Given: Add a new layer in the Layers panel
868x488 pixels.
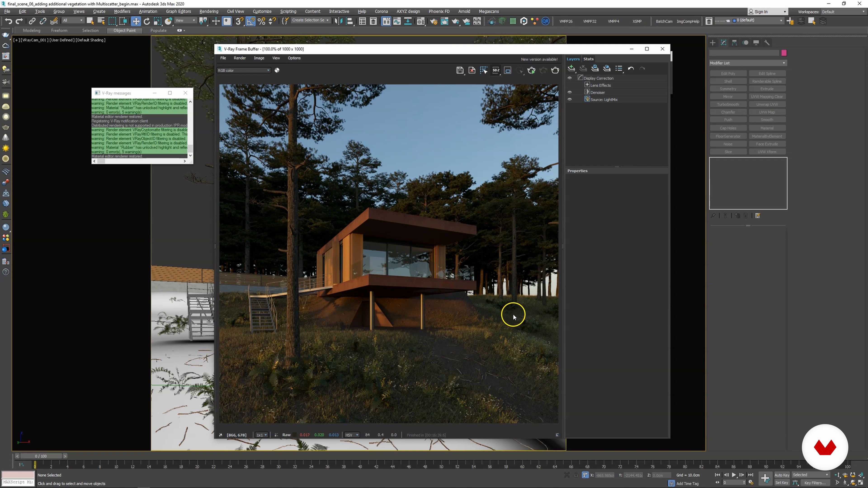Looking at the screenshot, I should pyautogui.click(x=571, y=68).
